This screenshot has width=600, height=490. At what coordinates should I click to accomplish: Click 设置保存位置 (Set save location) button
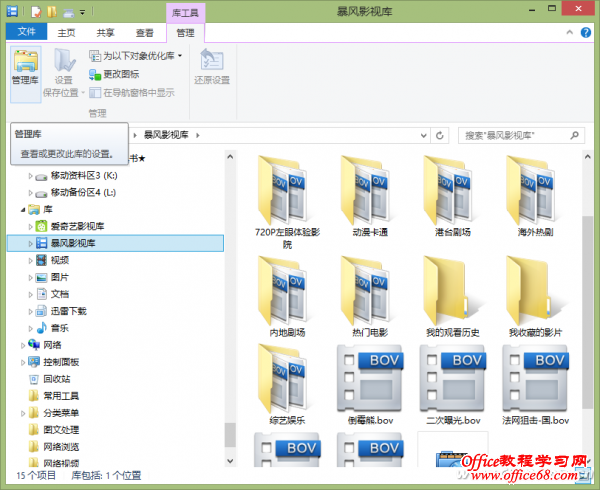pos(63,73)
